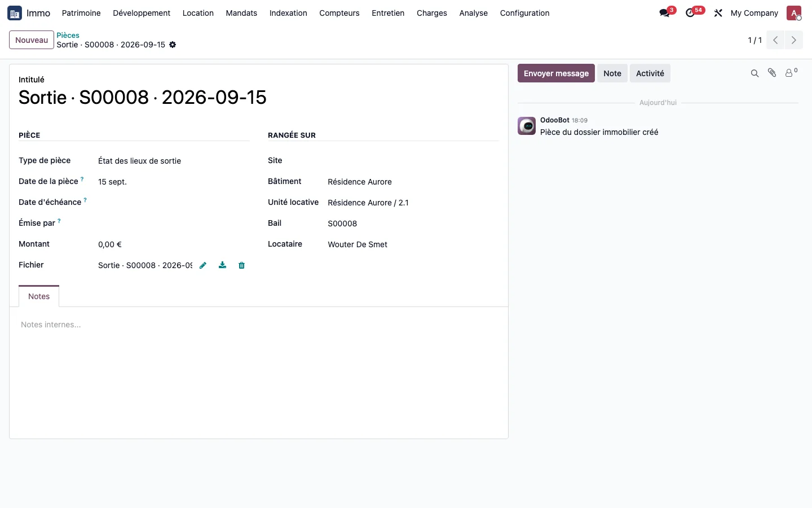Open the Patrimoine menu
The image size is (812, 508).
coord(81,13)
